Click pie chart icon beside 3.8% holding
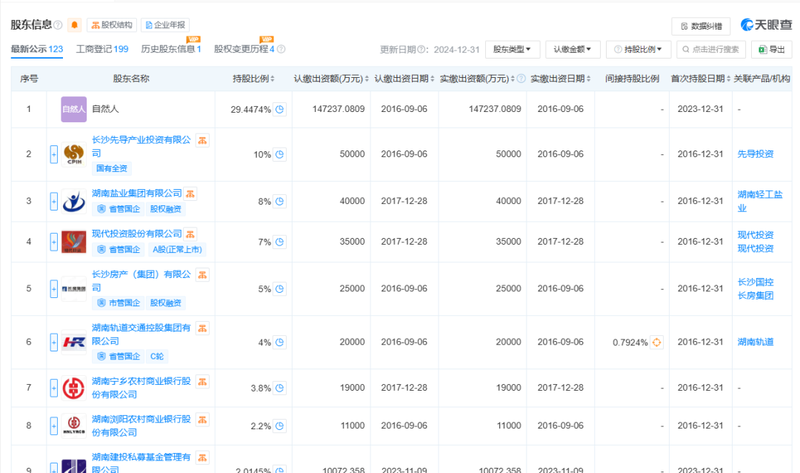Image resolution: width=800 pixels, height=473 pixels. point(280,388)
